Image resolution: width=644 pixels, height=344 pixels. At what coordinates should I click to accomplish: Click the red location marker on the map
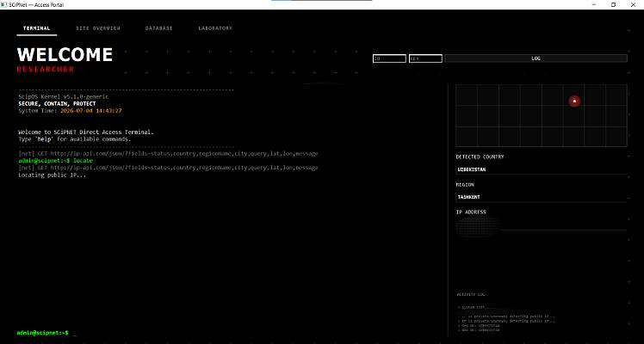point(574,101)
